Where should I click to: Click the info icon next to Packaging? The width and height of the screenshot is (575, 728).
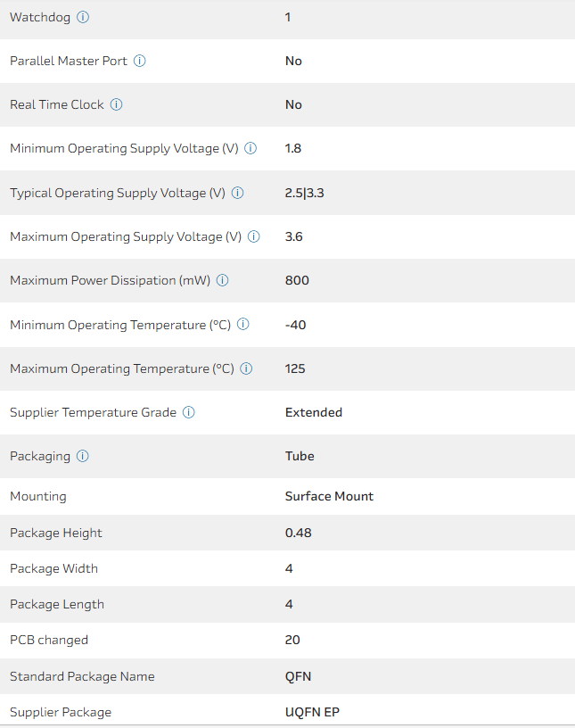coord(83,456)
